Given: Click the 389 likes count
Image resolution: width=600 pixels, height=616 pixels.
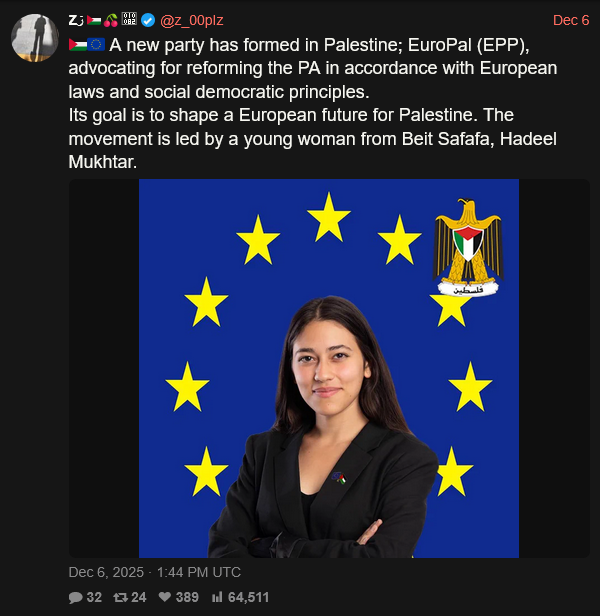Looking at the screenshot, I should point(187,597).
